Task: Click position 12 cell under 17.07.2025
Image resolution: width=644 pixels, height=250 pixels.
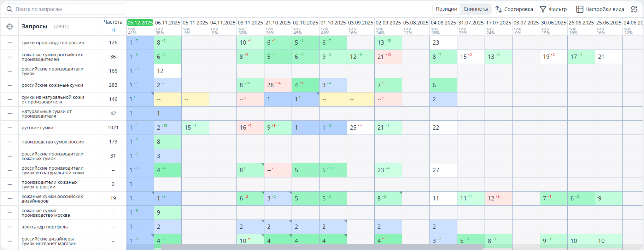Action: (498, 198)
